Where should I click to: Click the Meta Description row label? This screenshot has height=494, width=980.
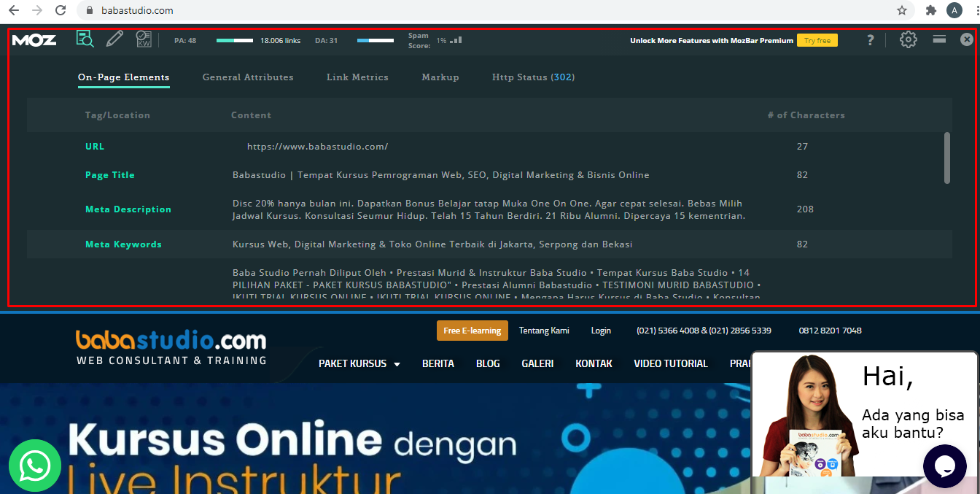[x=128, y=209]
